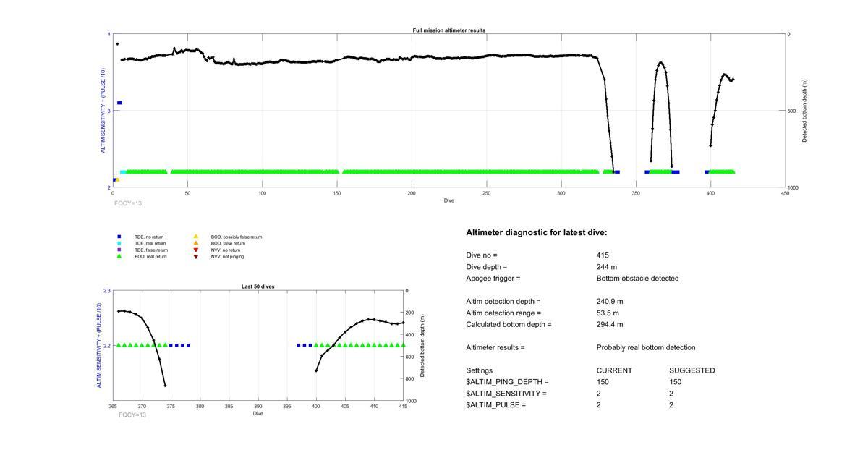
Task: Select the 'TDE, real return' legend label
Action: pyautogui.click(x=150, y=243)
